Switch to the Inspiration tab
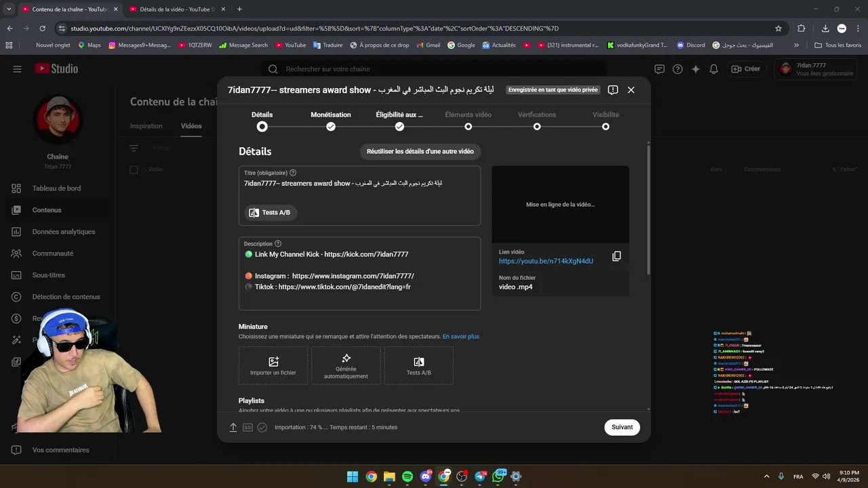Image resolution: width=868 pixels, height=488 pixels. click(146, 126)
